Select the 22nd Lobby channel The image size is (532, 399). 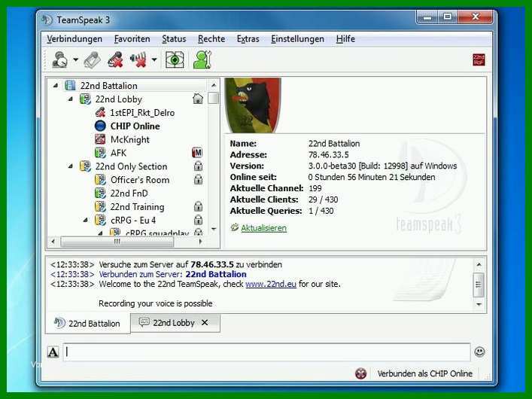point(118,99)
